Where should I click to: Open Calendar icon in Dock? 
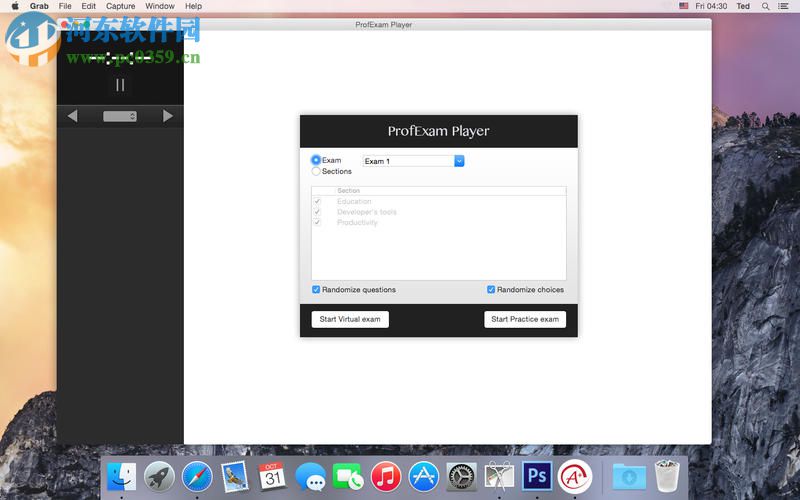[x=272, y=477]
